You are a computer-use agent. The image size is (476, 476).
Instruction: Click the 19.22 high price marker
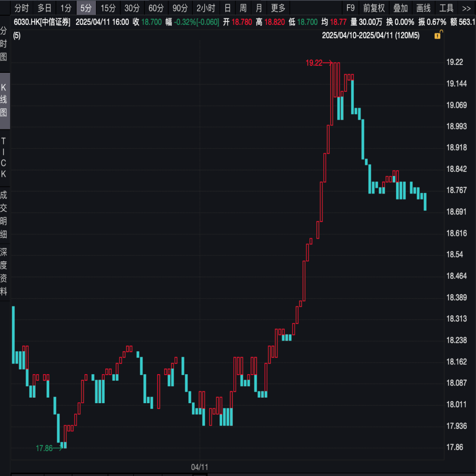tap(314, 63)
